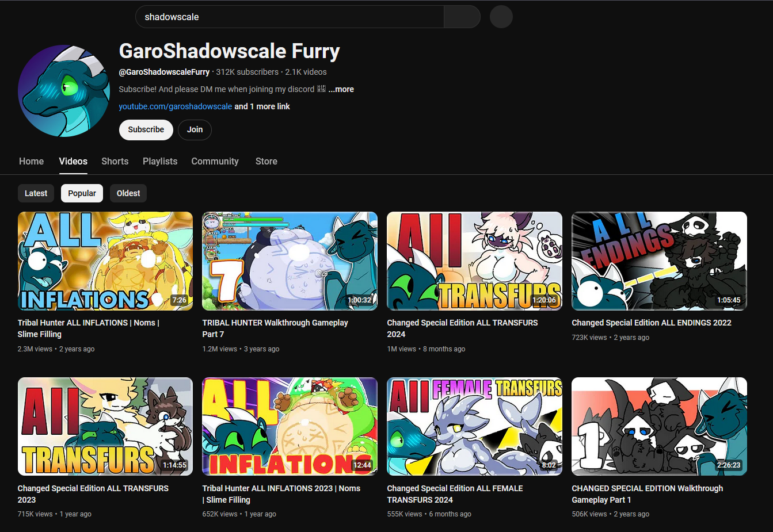Image resolution: width=773 pixels, height=532 pixels.
Task: Click title 'Changed Special Edition ALL TRANSFURS 2023'
Action: [93, 494]
